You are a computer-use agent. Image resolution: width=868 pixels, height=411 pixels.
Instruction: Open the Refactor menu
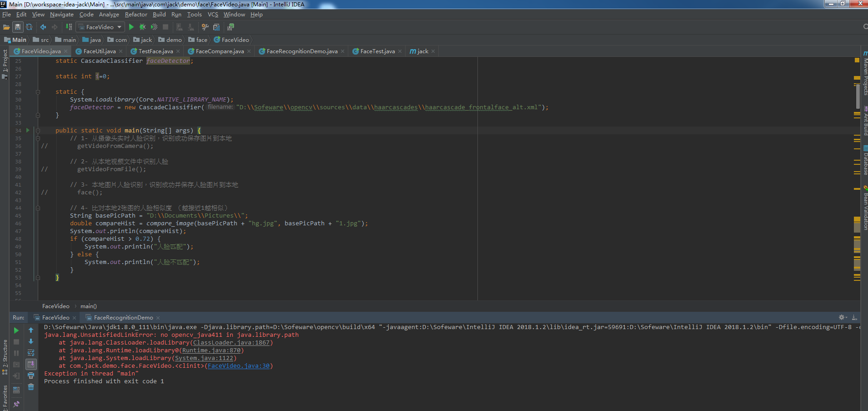point(136,15)
